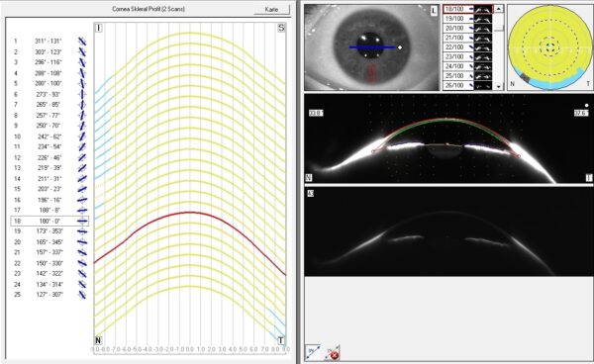Click scan direction icon for row 303° - 123°

click(x=82, y=51)
